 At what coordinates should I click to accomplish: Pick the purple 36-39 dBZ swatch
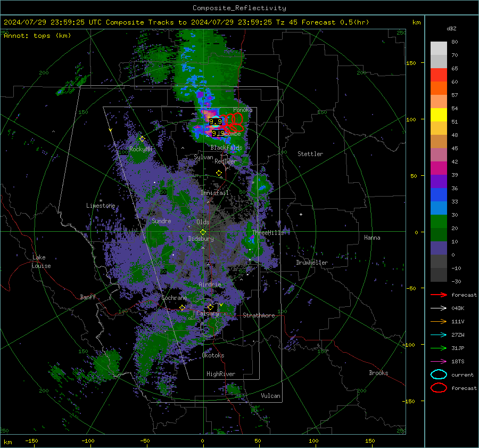[439, 182]
